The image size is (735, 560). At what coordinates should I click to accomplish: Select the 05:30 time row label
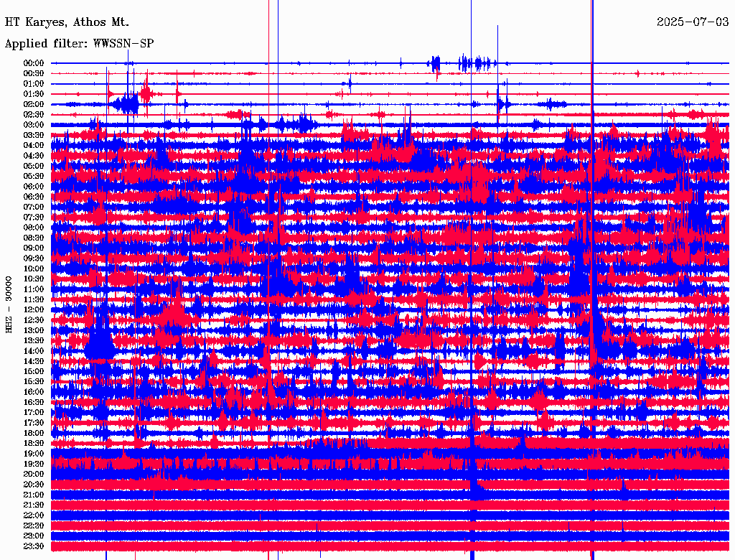coord(34,177)
